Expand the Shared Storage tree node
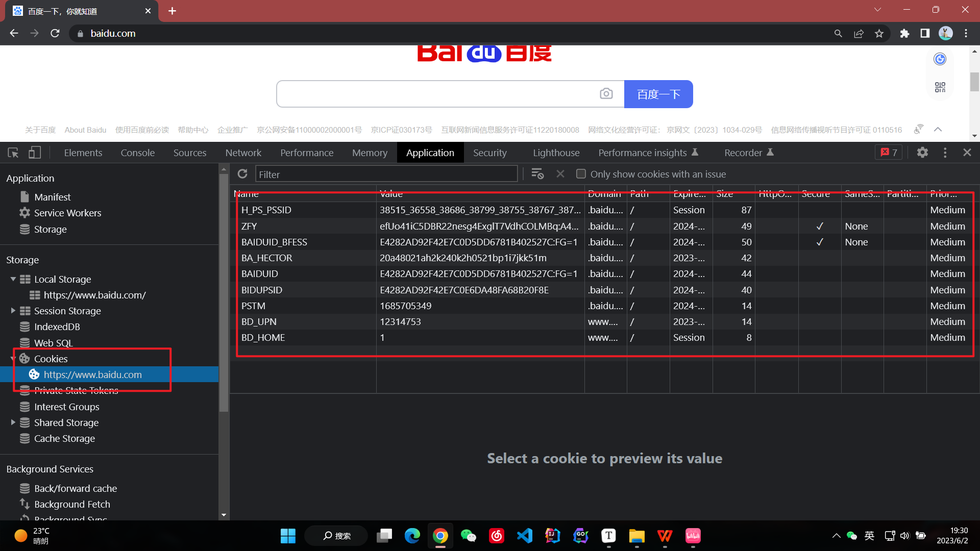Viewport: 980px width, 551px height. click(x=13, y=422)
